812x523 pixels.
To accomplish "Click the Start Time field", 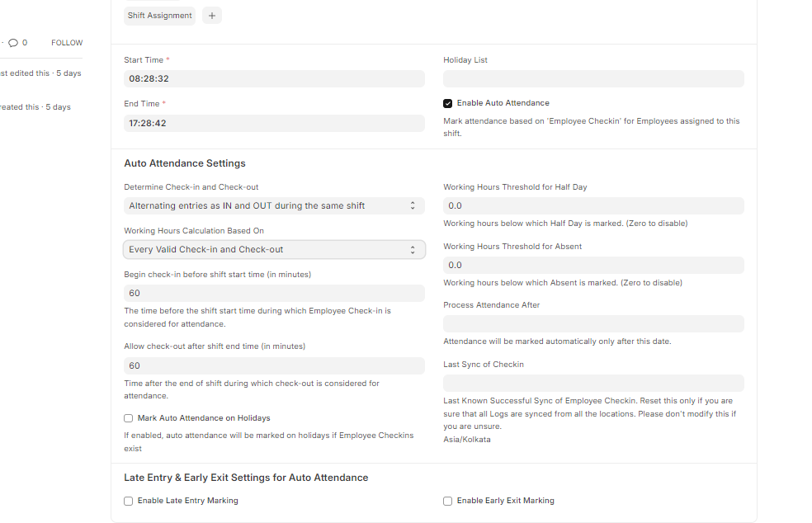I will point(274,78).
